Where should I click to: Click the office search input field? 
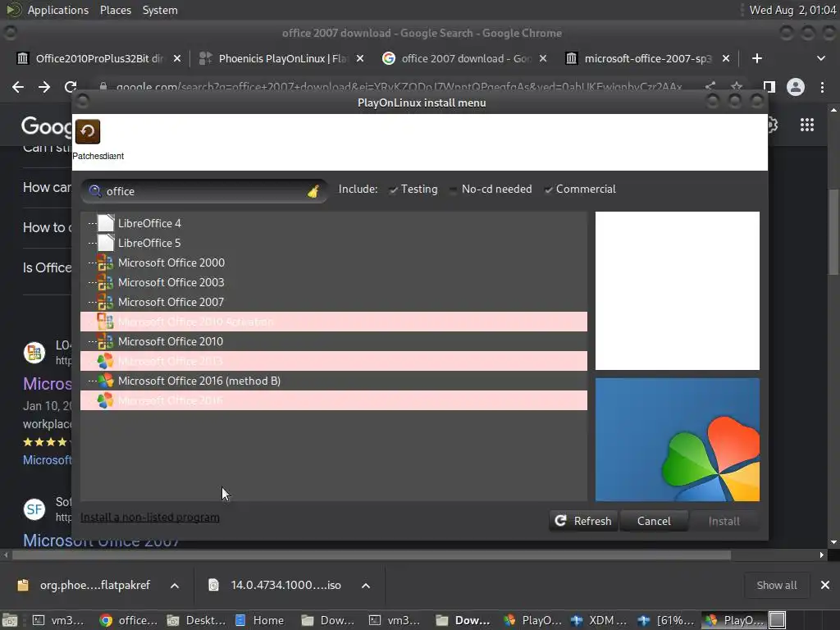[203, 191]
